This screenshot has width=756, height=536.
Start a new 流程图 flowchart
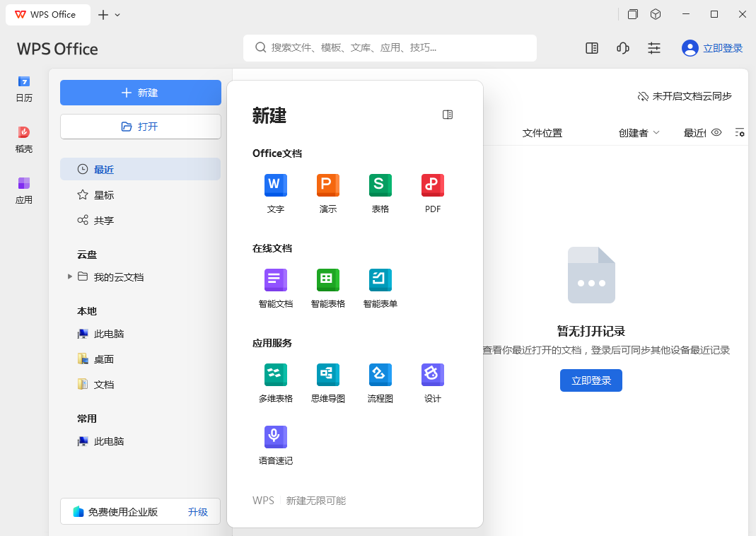[x=380, y=375]
